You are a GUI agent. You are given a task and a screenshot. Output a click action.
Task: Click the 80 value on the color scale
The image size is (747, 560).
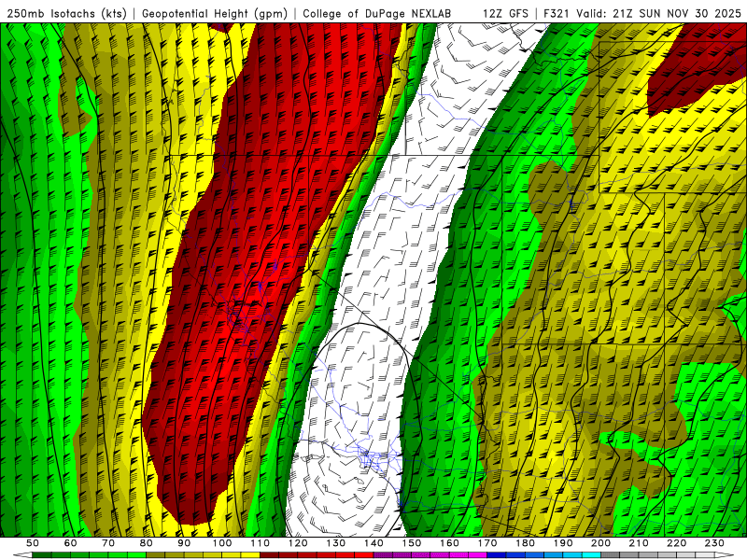click(146, 543)
